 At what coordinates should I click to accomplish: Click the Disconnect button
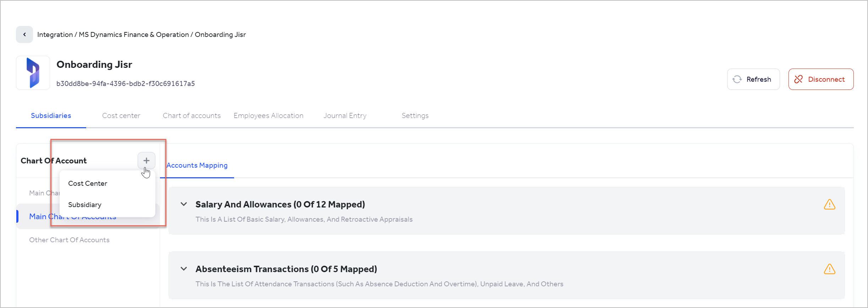click(821, 79)
